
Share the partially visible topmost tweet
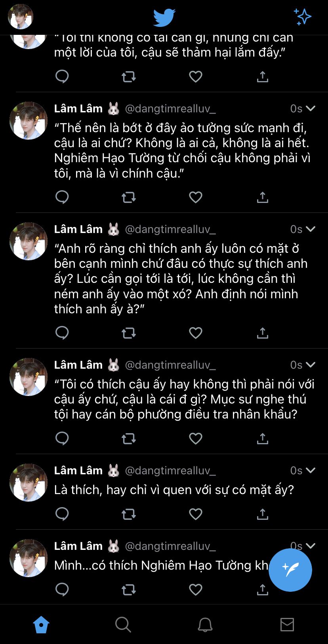pos(263,76)
